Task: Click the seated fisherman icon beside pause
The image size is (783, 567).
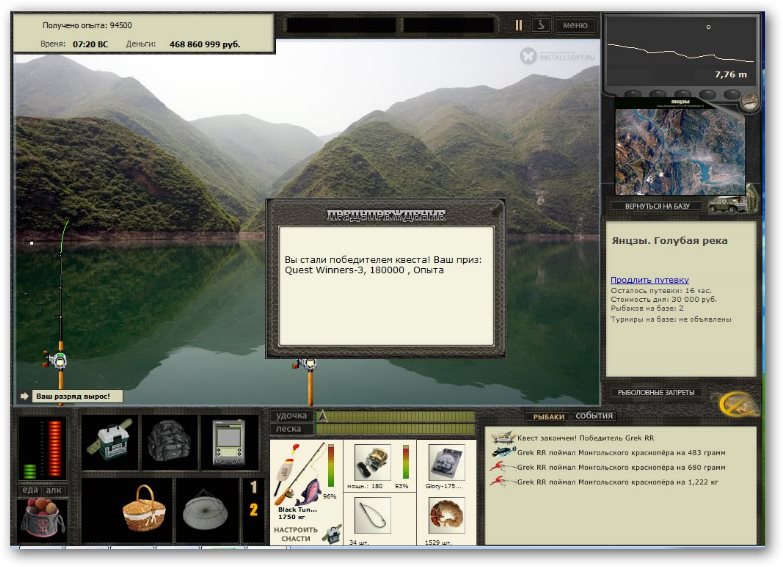Action: [x=541, y=24]
